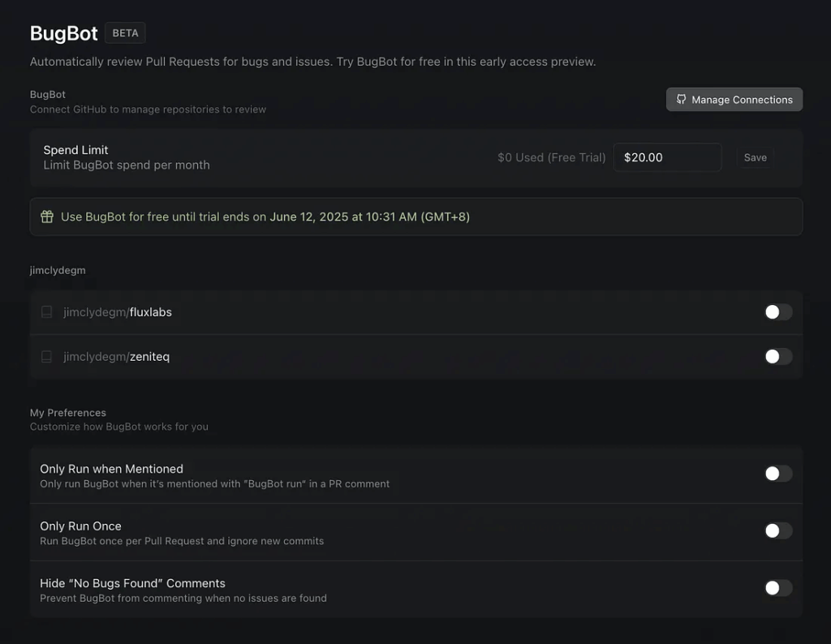Click the jimclydegm account heading
The width and height of the screenshot is (831, 644).
click(58, 270)
